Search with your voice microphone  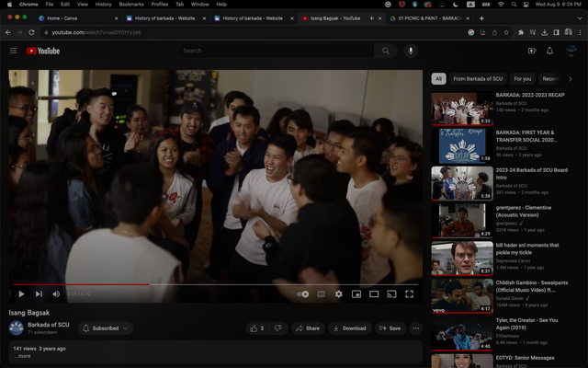pos(410,51)
